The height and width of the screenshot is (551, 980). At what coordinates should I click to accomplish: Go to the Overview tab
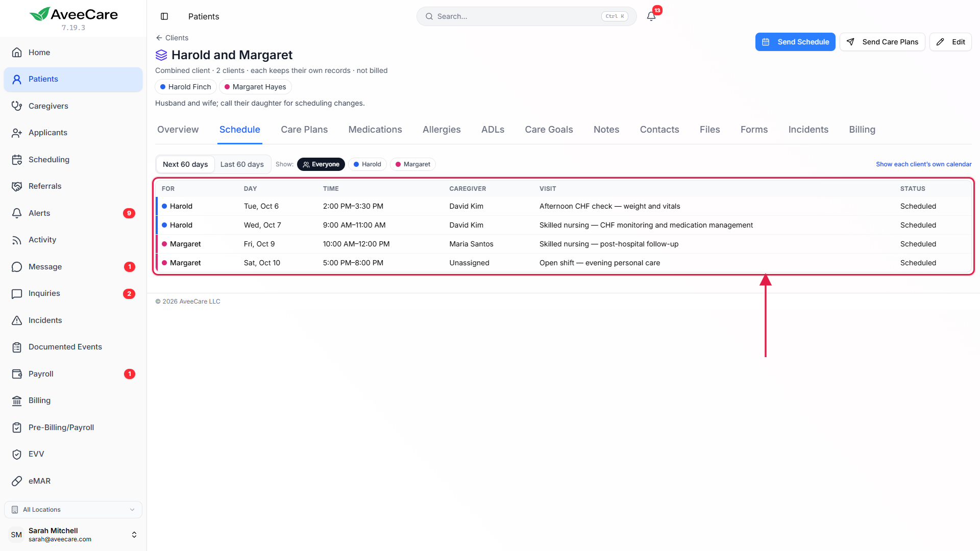tap(178, 130)
